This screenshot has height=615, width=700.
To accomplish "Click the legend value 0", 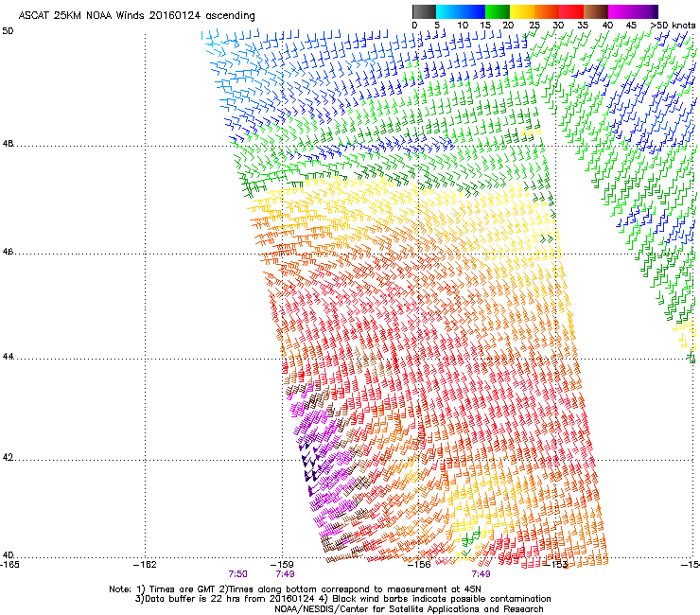I will (x=414, y=26).
